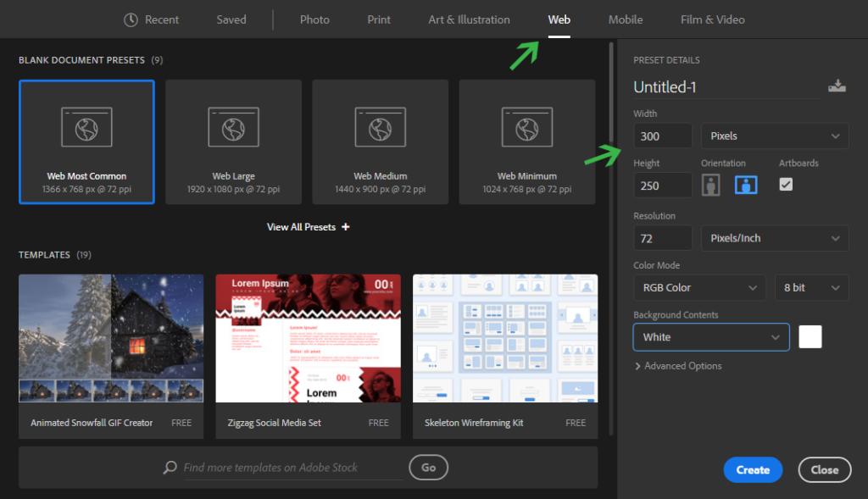Open the Animated Snowfall GIF Creator template

[x=111, y=357]
